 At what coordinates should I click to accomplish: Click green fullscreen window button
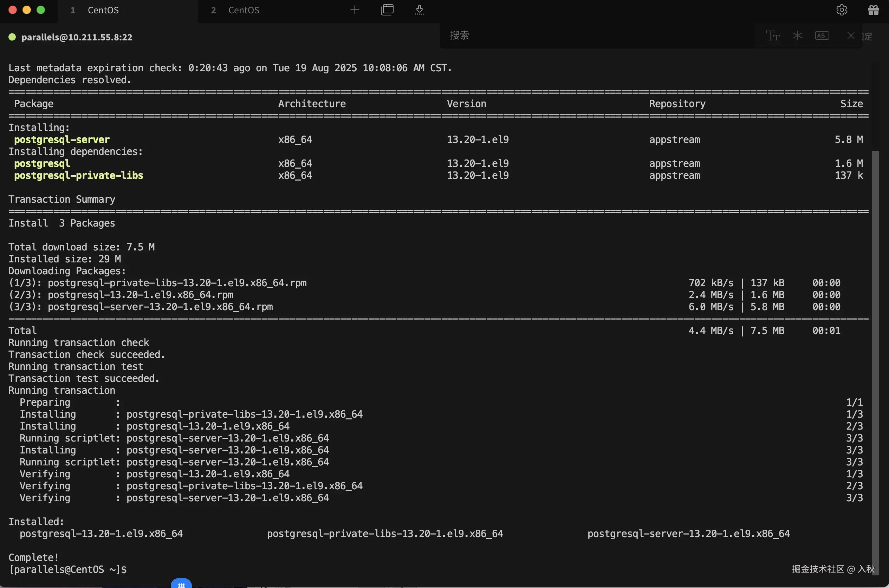pyautogui.click(x=41, y=10)
